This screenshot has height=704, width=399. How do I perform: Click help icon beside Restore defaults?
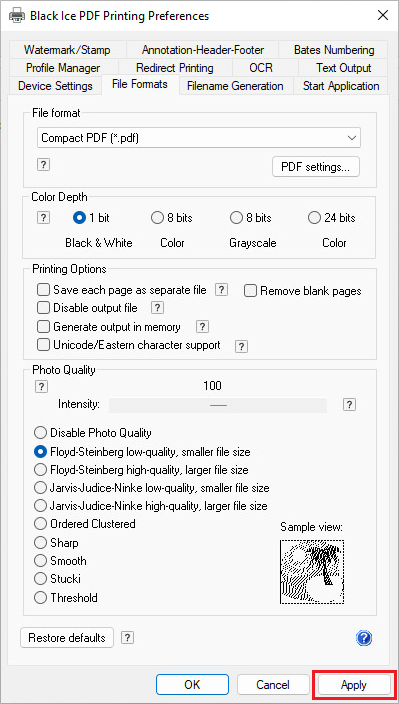[127, 638]
